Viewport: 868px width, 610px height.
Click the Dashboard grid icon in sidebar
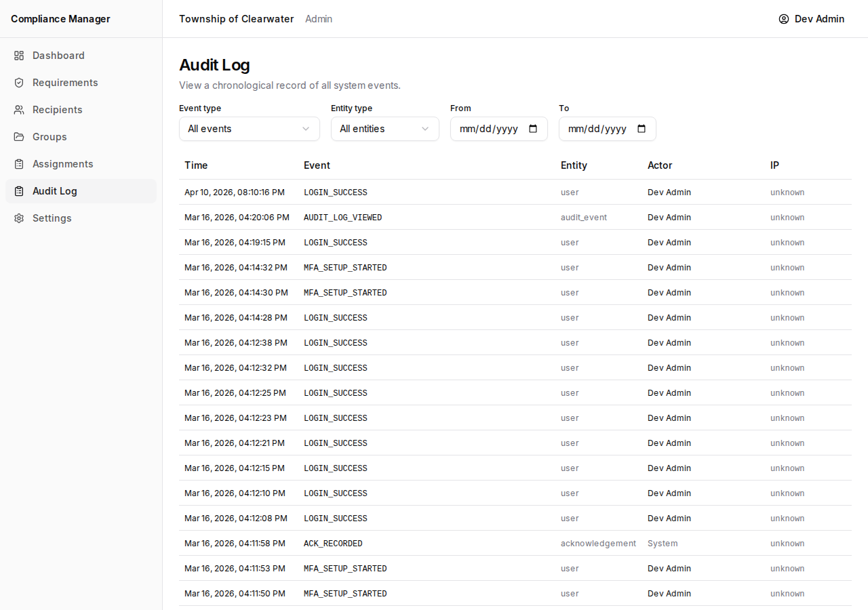19,56
